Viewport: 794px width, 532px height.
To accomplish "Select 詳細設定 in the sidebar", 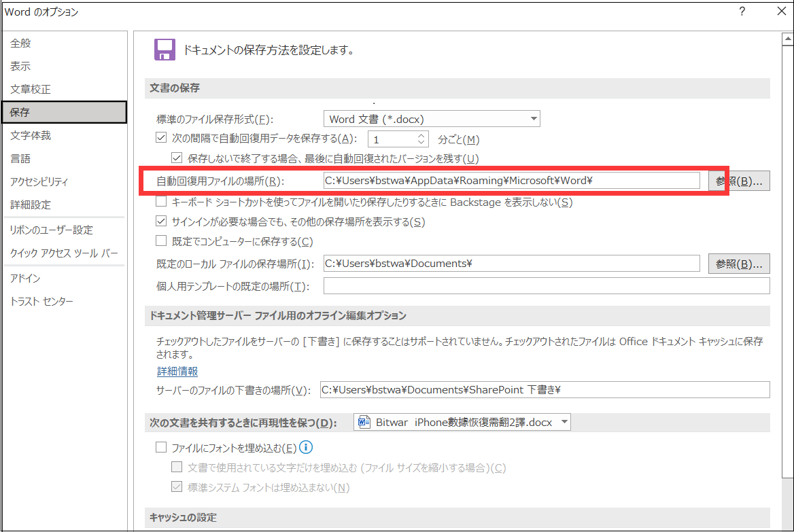I will (31, 205).
